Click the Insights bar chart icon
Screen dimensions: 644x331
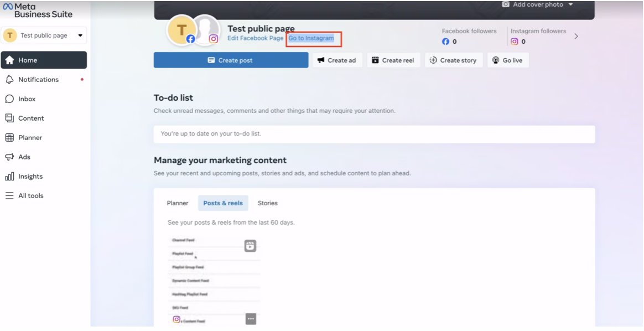pyautogui.click(x=9, y=176)
